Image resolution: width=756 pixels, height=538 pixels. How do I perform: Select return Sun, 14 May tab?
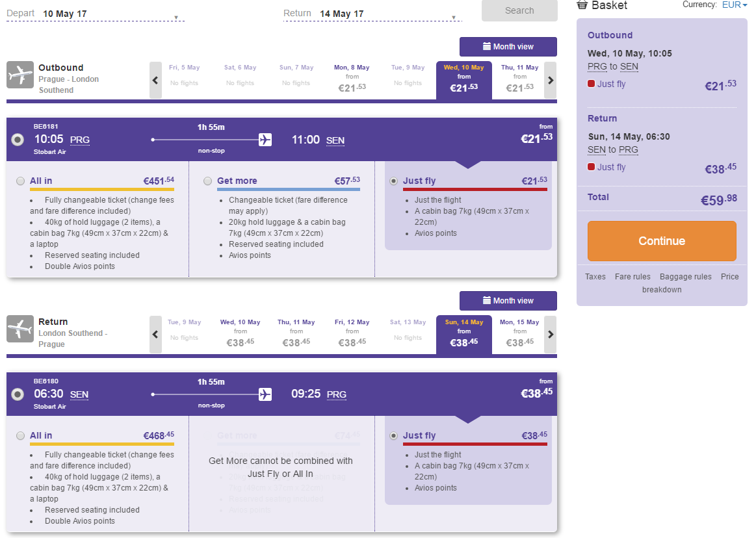coord(464,334)
